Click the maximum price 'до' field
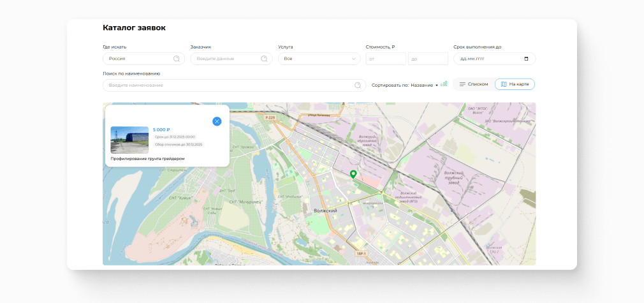Screen dimensions: 644x303 [x=428, y=59]
